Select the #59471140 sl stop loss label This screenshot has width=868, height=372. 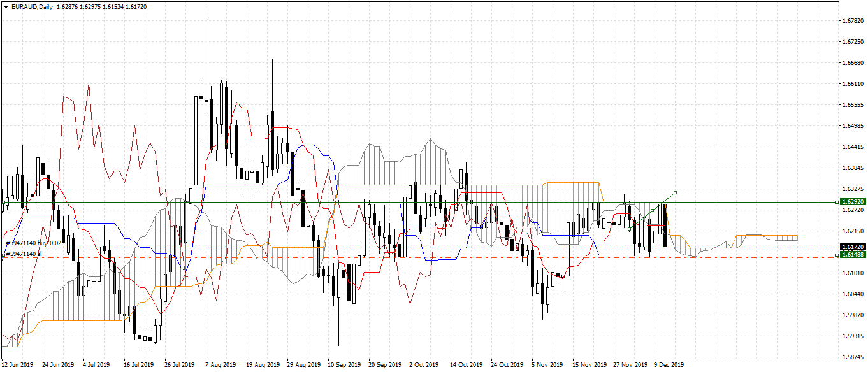click(x=24, y=254)
